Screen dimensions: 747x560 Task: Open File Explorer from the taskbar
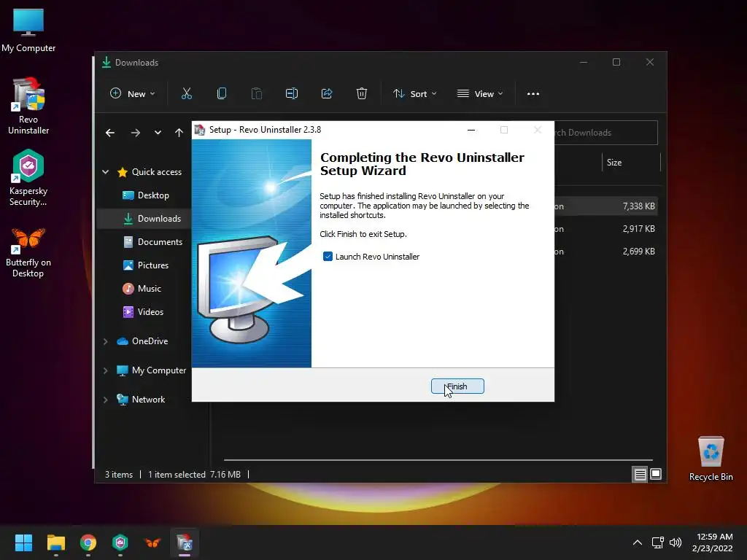click(x=55, y=542)
